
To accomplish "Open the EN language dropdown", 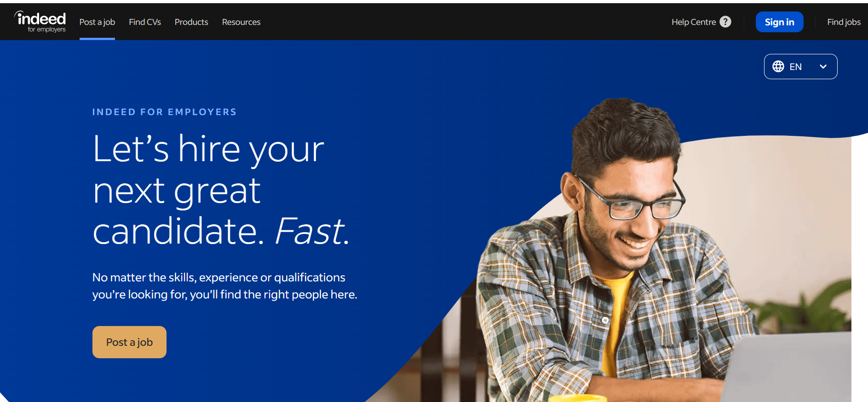I will tap(801, 66).
